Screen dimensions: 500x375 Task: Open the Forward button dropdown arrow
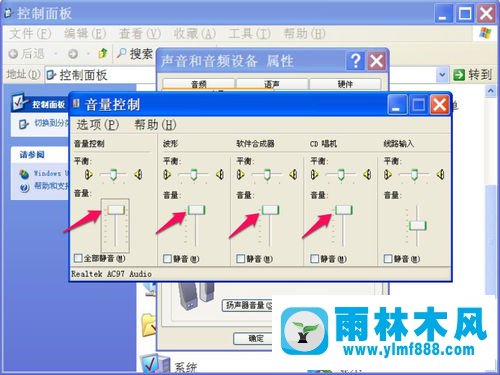[x=88, y=54]
